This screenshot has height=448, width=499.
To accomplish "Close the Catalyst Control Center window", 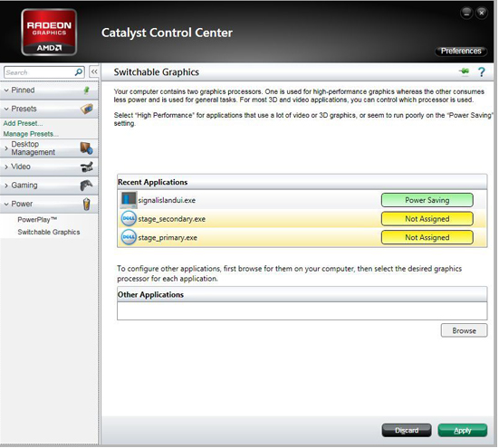I will pyautogui.click(x=482, y=13).
